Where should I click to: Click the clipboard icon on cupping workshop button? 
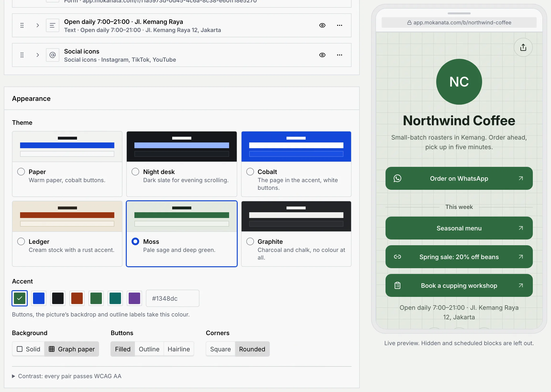click(x=397, y=286)
